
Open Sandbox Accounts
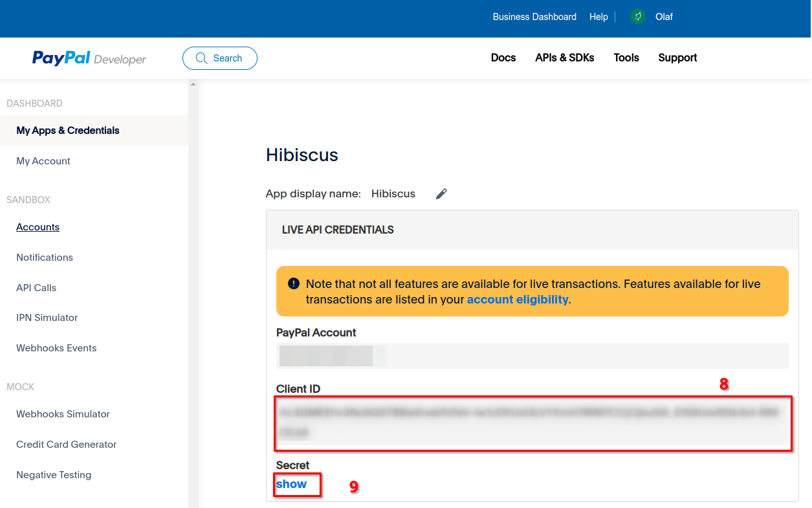click(x=38, y=227)
